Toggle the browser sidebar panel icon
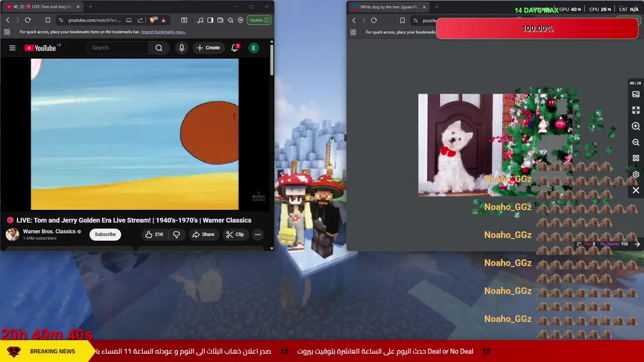644x362 pixels. 210,20
